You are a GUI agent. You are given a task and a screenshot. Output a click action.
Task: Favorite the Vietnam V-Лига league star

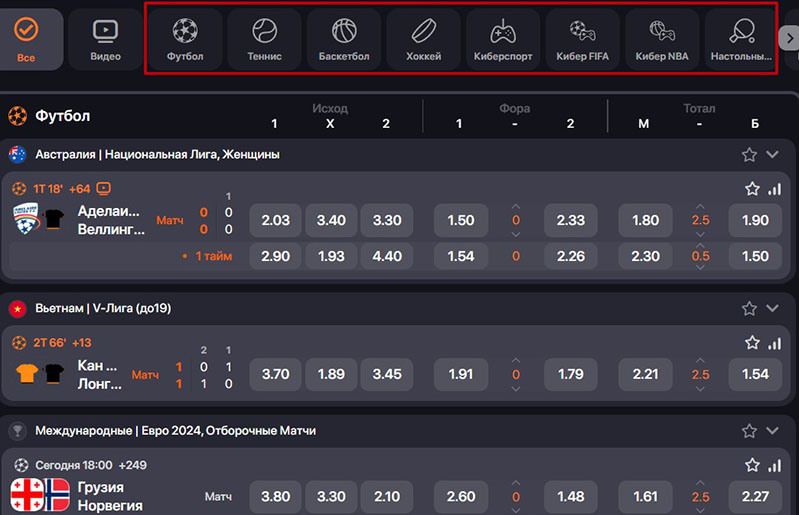(x=749, y=309)
